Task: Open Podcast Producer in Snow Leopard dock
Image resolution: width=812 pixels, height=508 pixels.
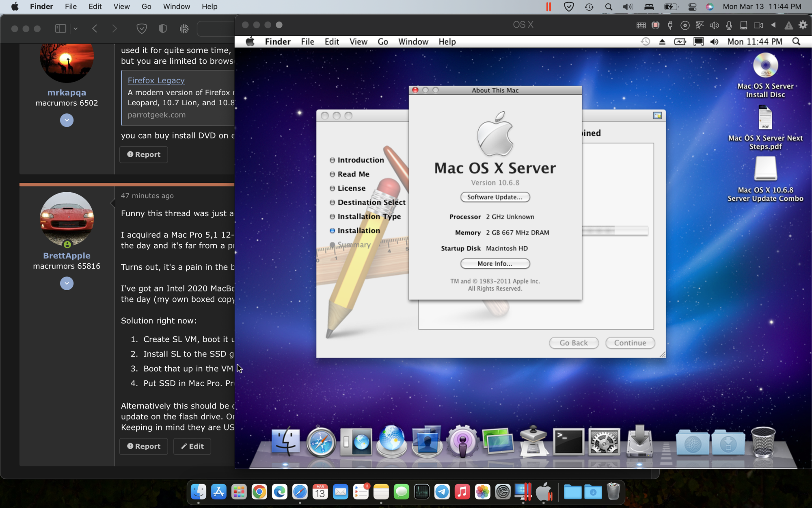Action: [x=462, y=442]
